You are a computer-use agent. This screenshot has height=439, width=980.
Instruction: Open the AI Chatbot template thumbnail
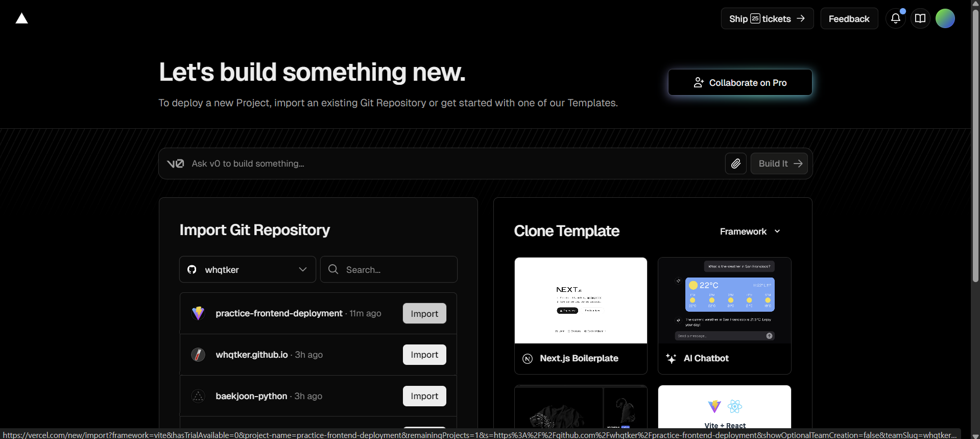725,301
